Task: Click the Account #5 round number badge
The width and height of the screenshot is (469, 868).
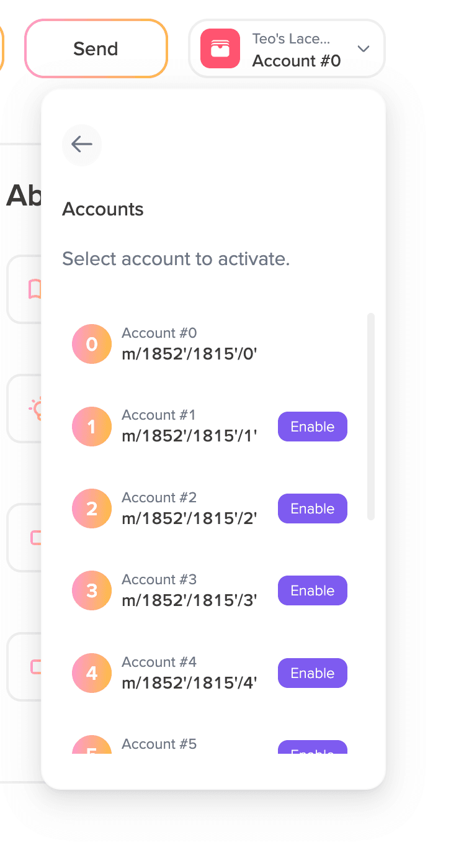Action: (x=92, y=747)
